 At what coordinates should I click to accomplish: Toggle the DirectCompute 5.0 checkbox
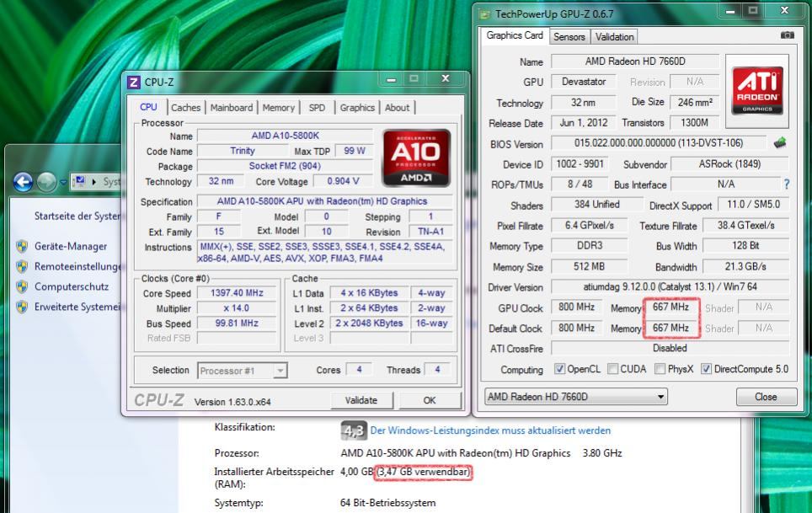tap(706, 369)
